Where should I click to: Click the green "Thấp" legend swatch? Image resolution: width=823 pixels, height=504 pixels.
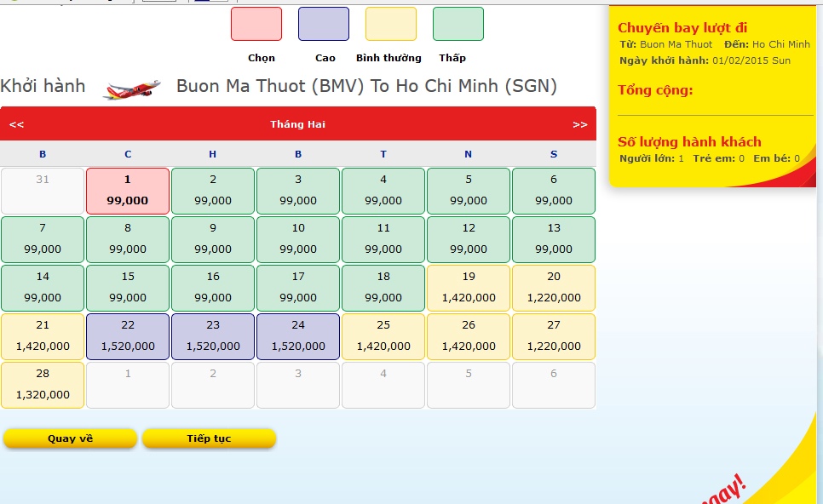click(x=458, y=24)
